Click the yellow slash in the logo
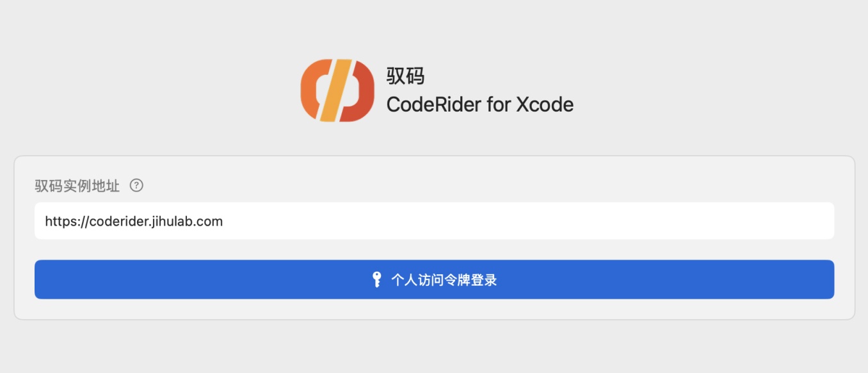This screenshot has height=373, width=868. 337,90
